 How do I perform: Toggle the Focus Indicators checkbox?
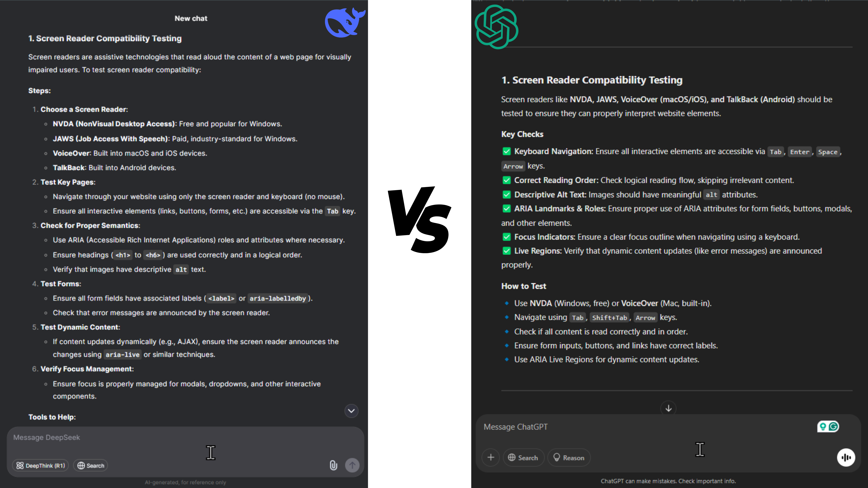(506, 237)
